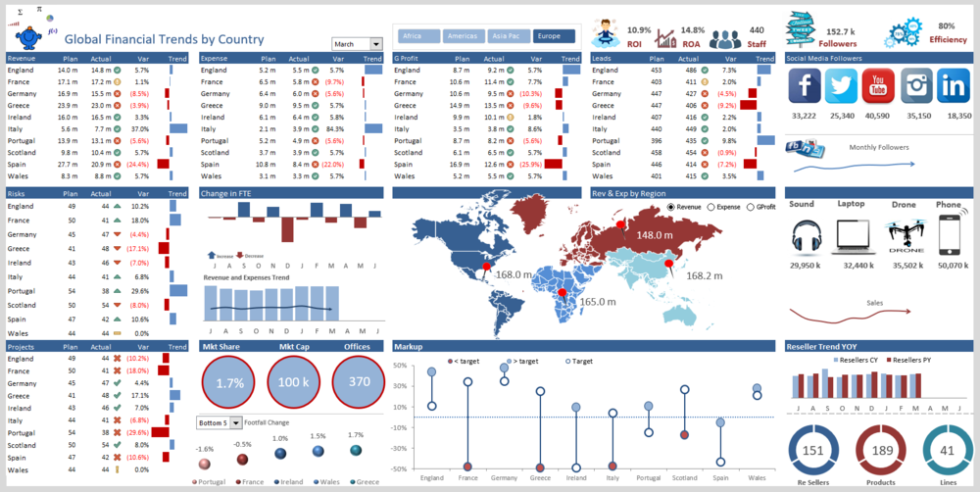Click the Twitter bird icon
This screenshot has height=492, width=980.
coord(841,85)
